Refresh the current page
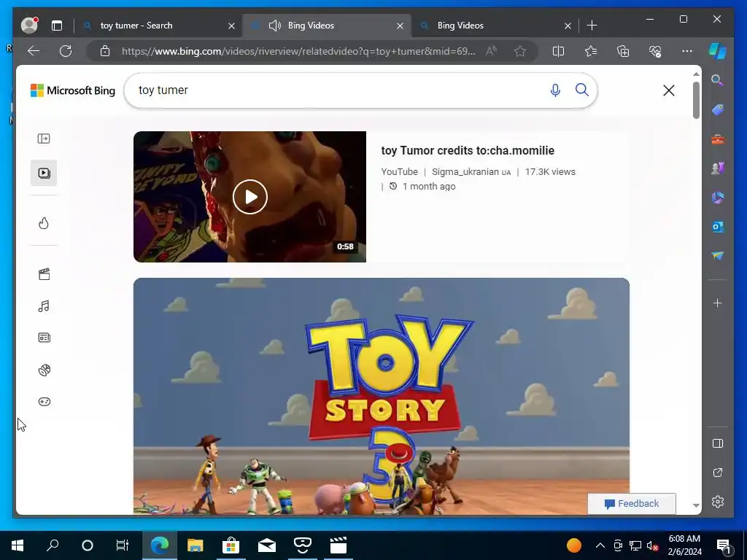The height and width of the screenshot is (560, 747). coord(66,51)
